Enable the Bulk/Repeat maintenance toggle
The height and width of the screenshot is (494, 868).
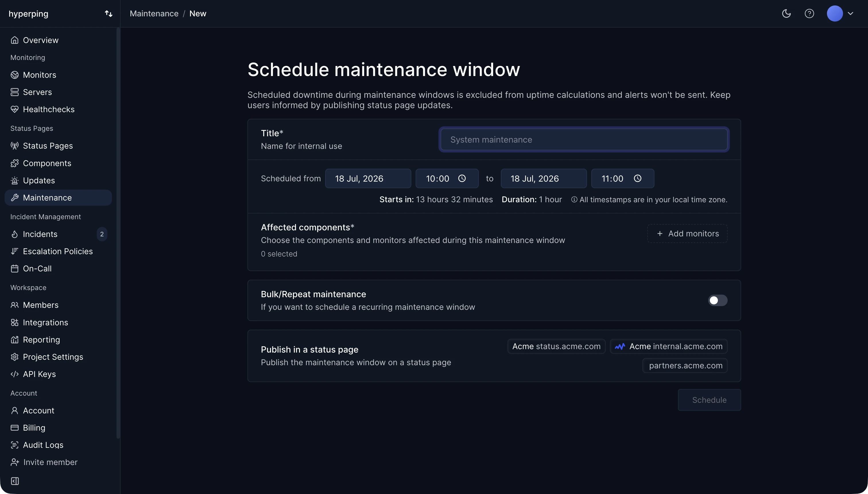click(718, 300)
